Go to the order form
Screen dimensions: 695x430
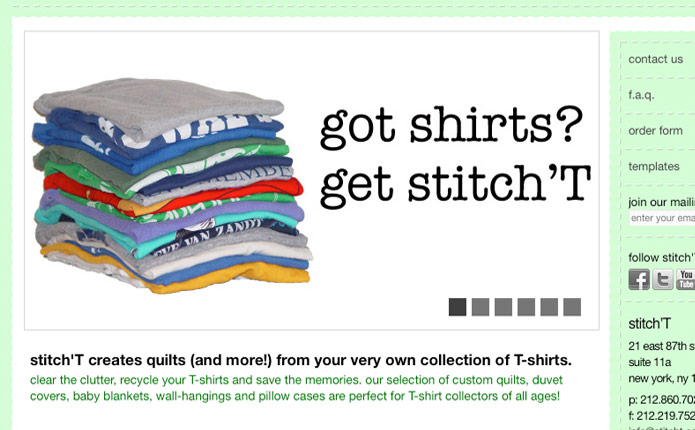(655, 131)
